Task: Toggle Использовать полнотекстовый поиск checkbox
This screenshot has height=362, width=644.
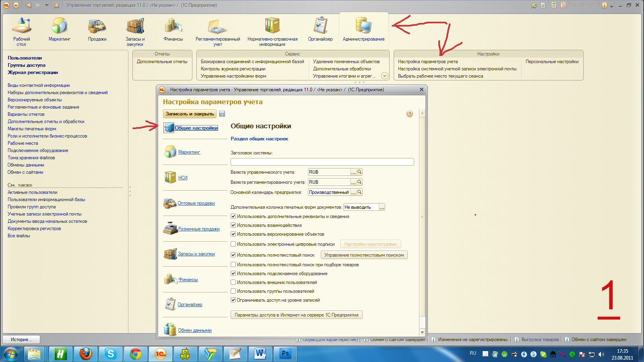Action: point(233,255)
